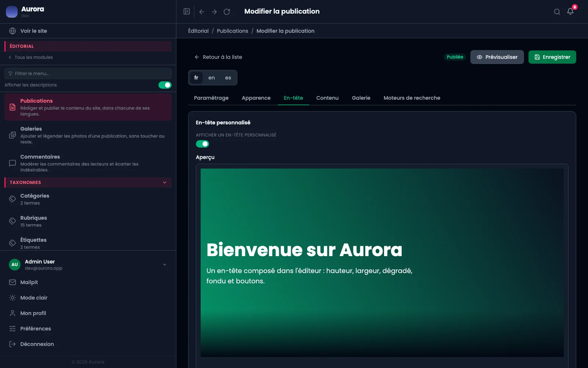
Task: Click Retour à la liste link
Action: (x=218, y=57)
